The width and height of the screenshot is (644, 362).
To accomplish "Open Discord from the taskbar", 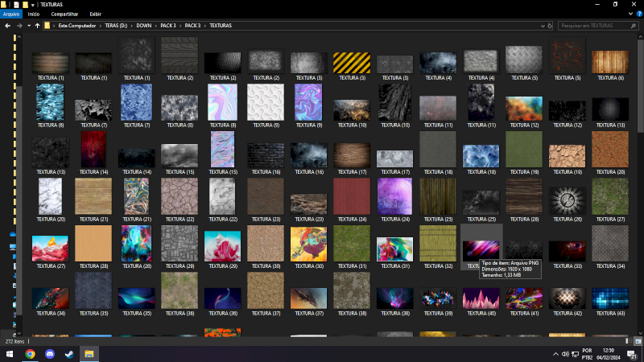I will (50, 353).
